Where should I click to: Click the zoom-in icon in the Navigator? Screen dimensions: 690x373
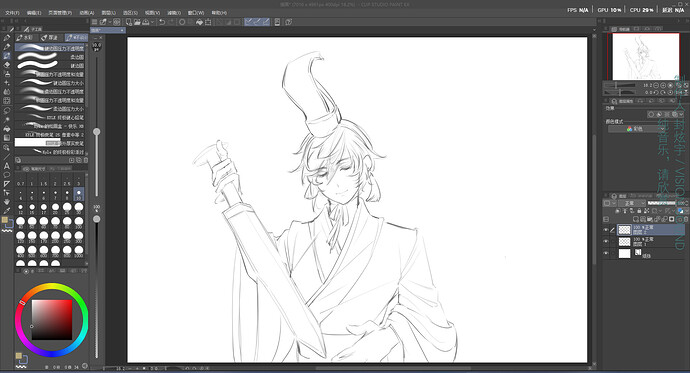(663, 85)
